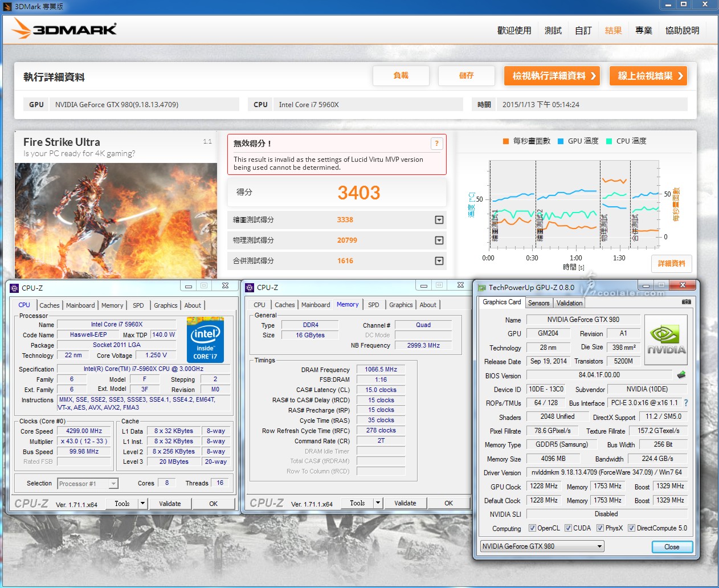
Task: Click the green CPU temperature legend marker
Action: point(609,141)
